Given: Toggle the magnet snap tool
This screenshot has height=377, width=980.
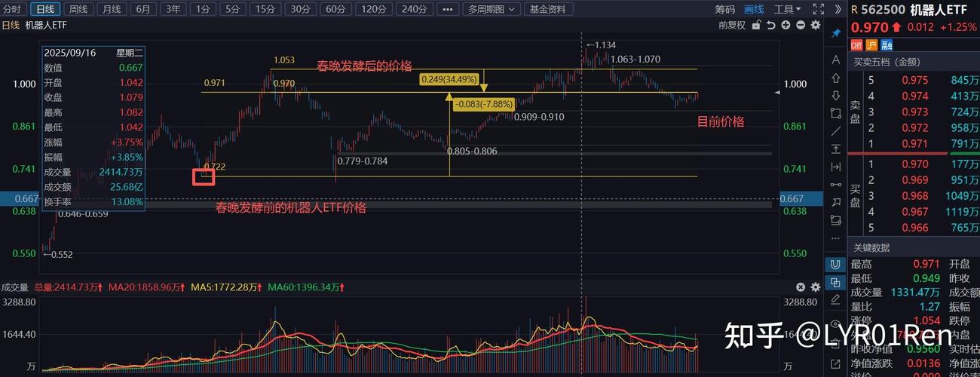Looking at the screenshot, I should pos(835,265).
